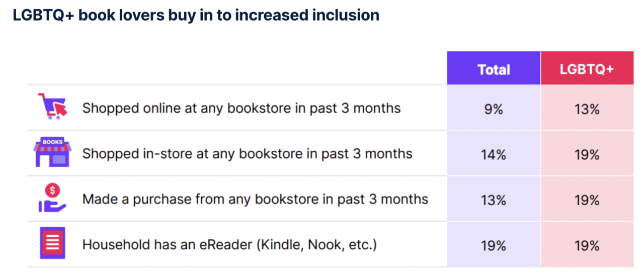Click the 19% LGBTQ+ value for purchases
The image size is (644, 279).
(x=587, y=200)
